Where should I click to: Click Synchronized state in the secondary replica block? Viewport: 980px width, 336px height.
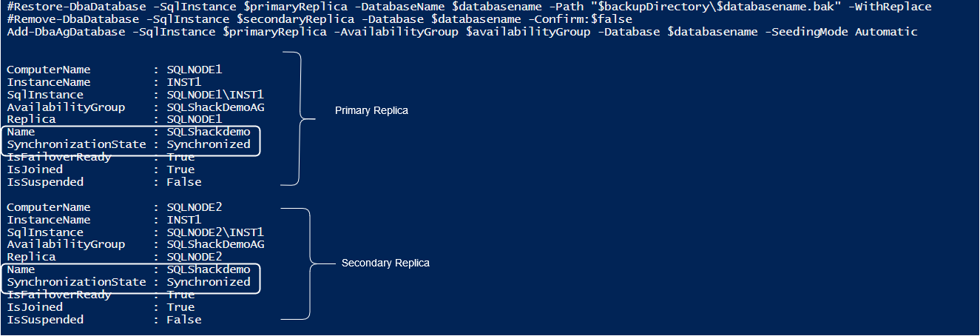click(209, 282)
